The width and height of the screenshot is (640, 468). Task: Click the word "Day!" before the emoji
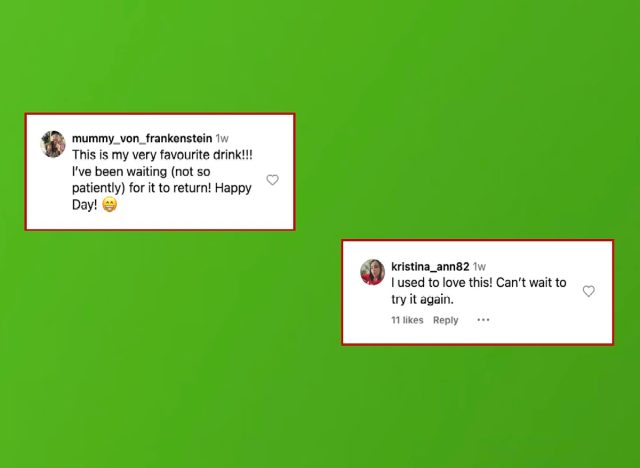point(84,204)
